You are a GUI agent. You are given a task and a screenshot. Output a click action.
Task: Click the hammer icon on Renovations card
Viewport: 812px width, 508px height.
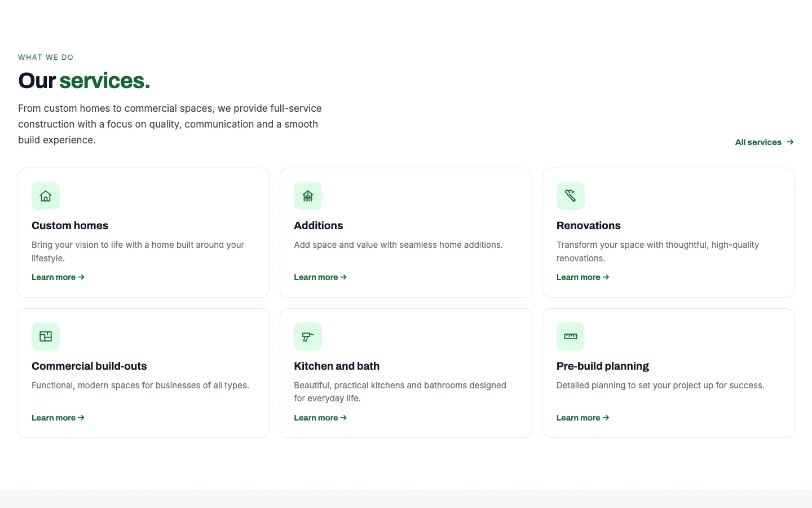pos(571,196)
